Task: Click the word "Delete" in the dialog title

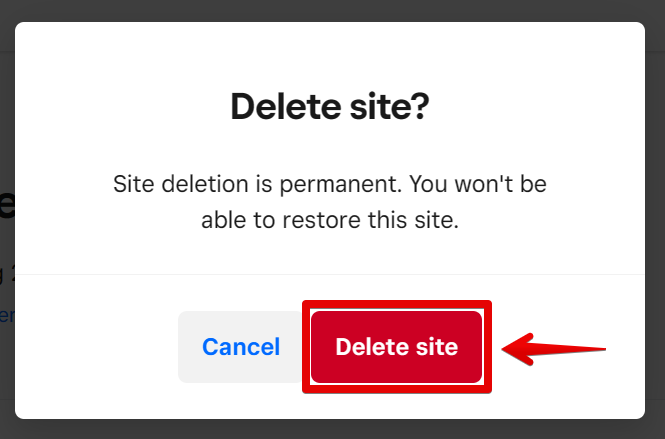Action: coord(277,106)
